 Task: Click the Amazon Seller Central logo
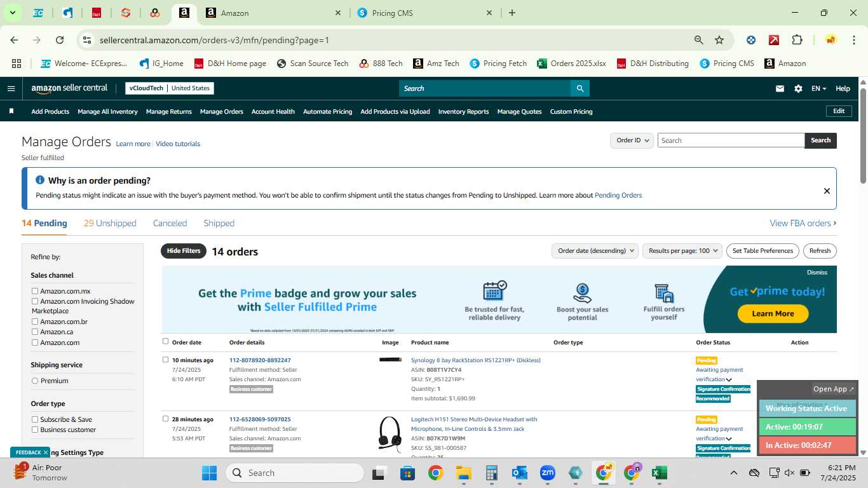click(69, 88)
